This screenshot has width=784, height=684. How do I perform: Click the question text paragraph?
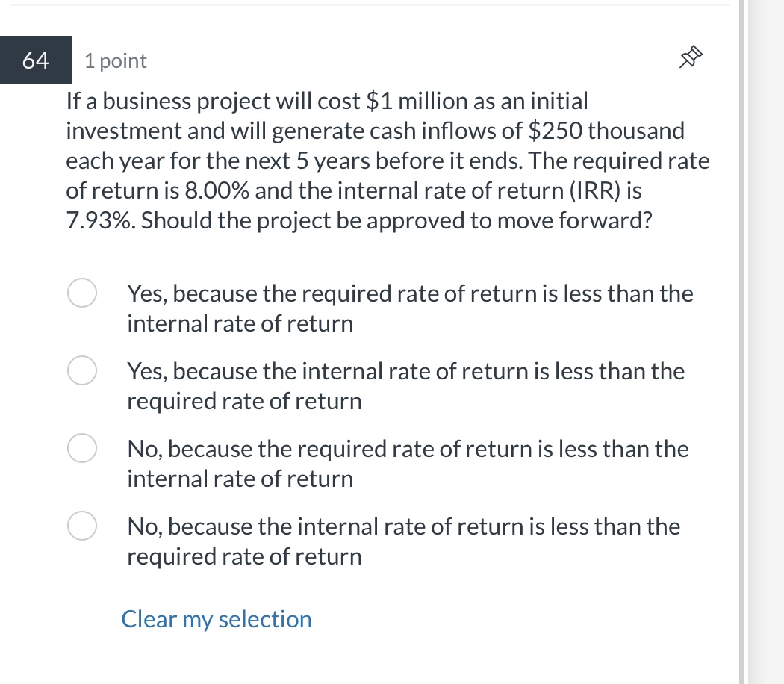point(388,160)
